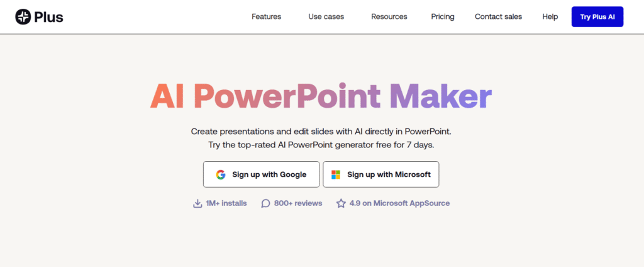Click the star rating icon
644x267 pixels.
341,203
